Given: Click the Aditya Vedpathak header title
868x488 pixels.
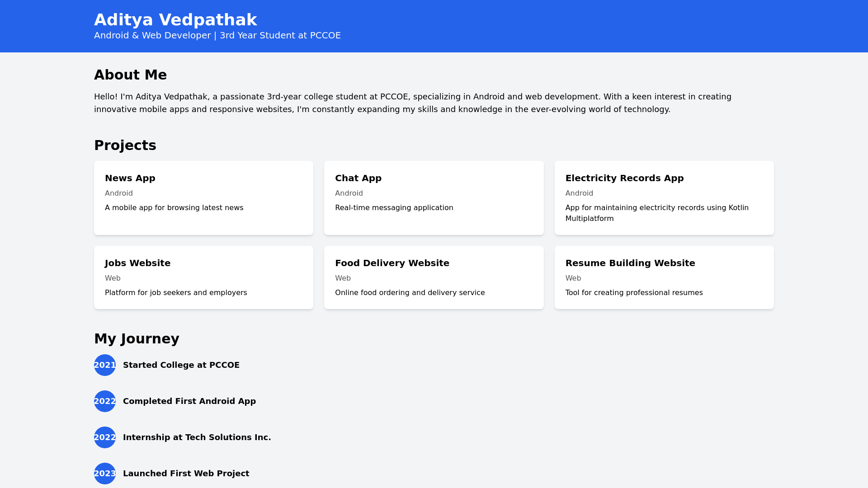Looking at the screenshot, I should [175, 20].
